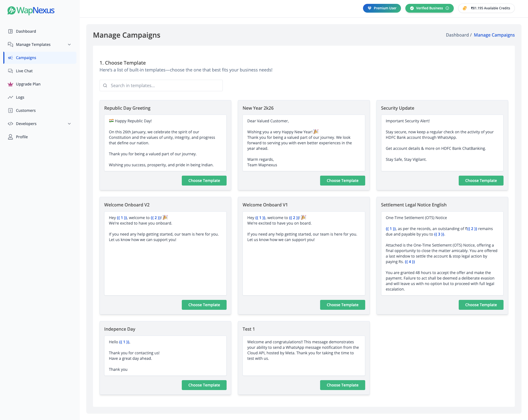The width and height of the screenshot is (528, 420).
Task: Choose the Security Update template
Action: point(481,181)
